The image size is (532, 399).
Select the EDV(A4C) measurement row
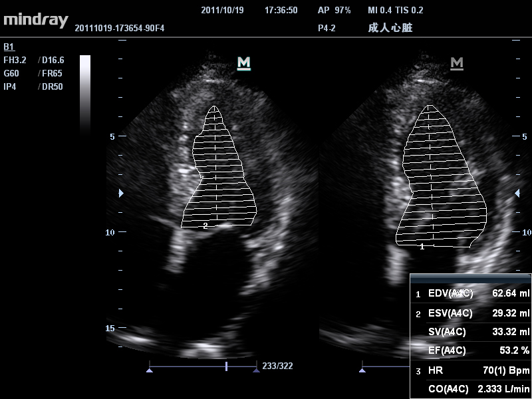(x=471, y=293)
